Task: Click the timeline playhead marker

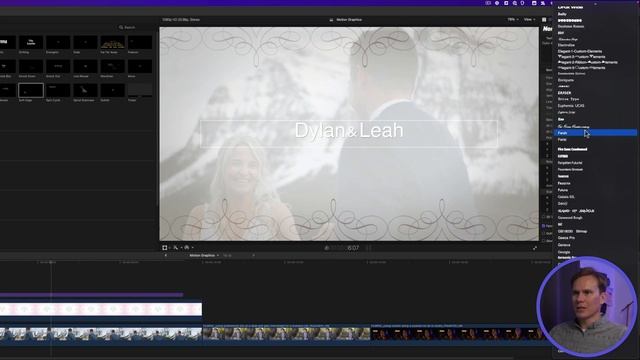Action: [x=51, y=262]
